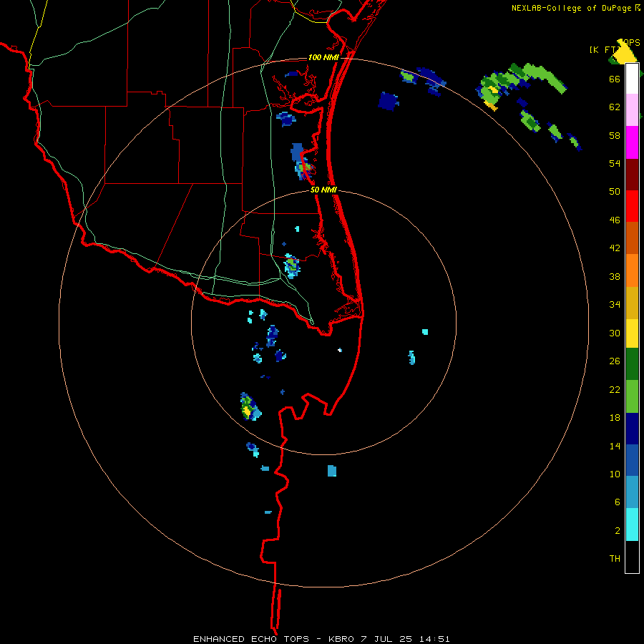
Task: Select the dark green legend swatch
Action: [632, 364]
